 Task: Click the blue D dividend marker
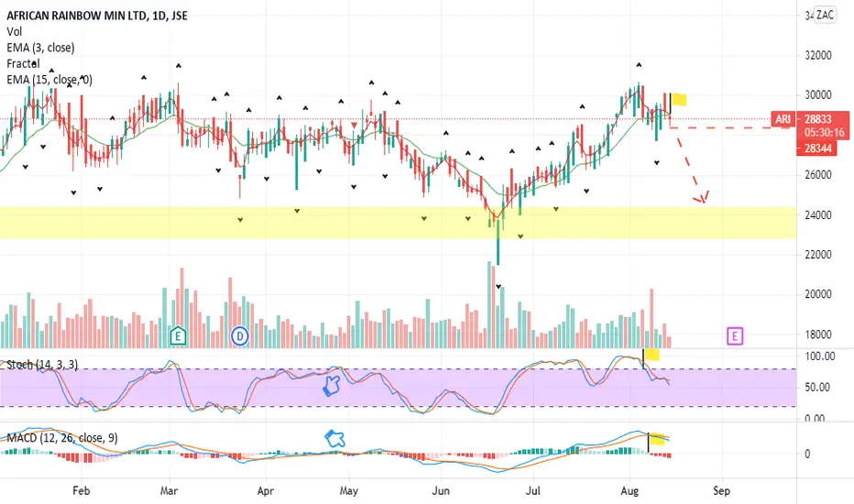[x=240, y=336]
